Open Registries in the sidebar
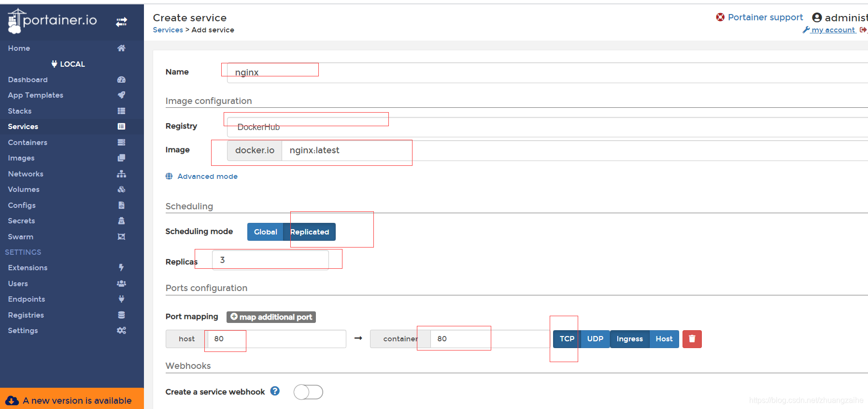868x409 pixels. click(26, 315)
